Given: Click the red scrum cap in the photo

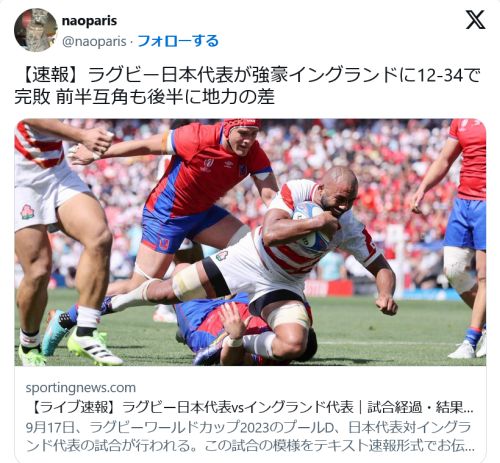Looking at the screenshot, I should [x=242, y=126].
